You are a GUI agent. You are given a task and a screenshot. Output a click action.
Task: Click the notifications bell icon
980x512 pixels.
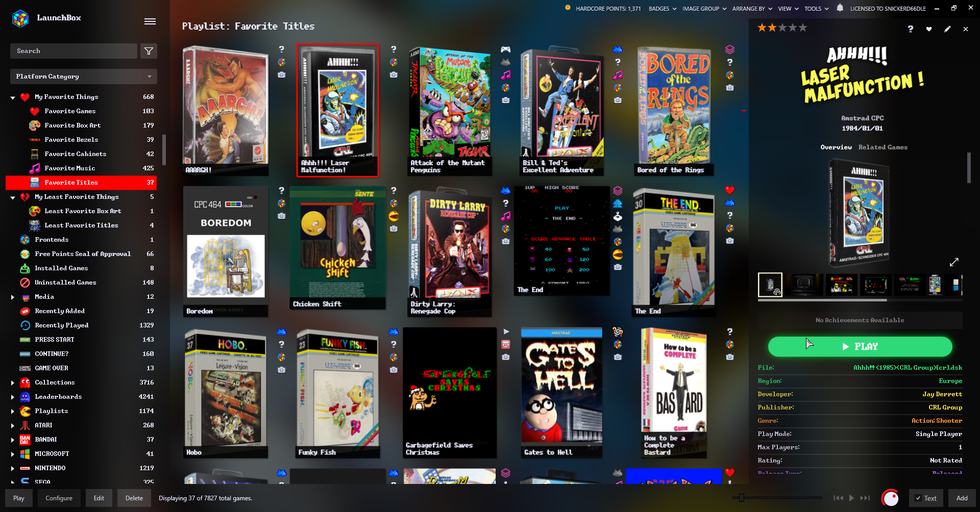pyautogui.click(x=840, y=8)
